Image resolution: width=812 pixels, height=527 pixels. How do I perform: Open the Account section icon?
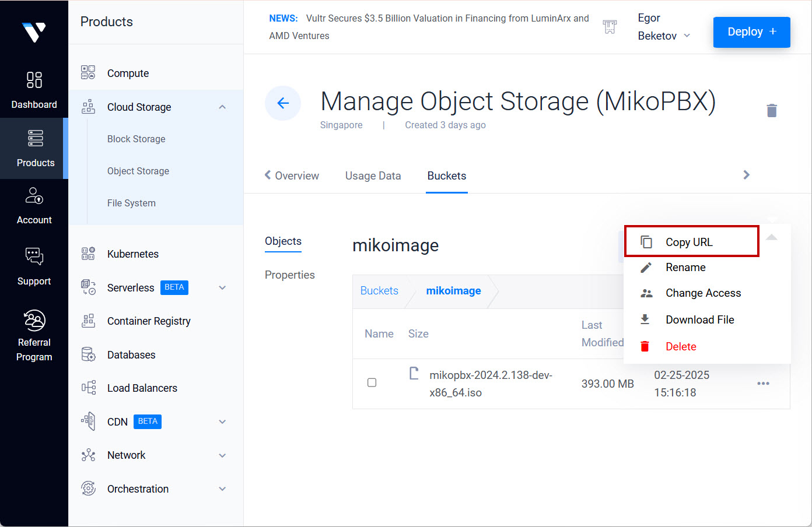[34, 196]
